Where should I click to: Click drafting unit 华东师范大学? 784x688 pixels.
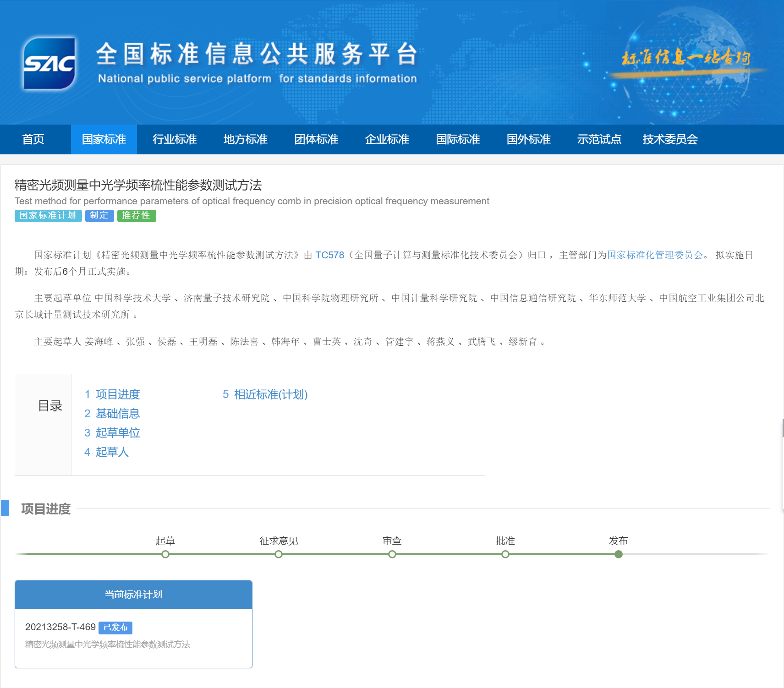[618, 298]
